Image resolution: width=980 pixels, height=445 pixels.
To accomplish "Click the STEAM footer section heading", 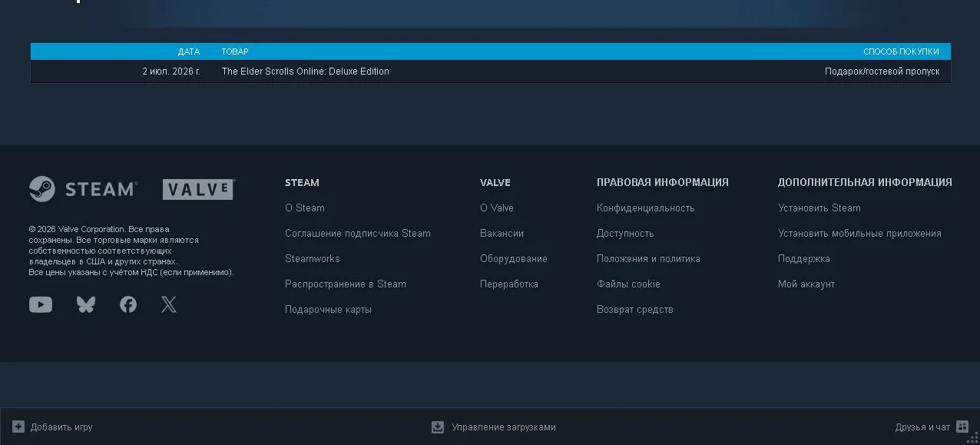I will tap(302, 182).
